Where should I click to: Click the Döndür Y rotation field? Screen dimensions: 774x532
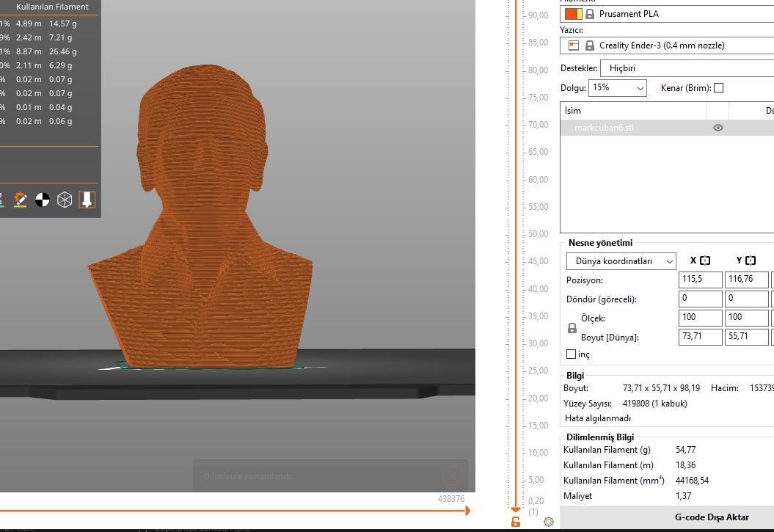pyautogui.click(x=746, y=299)
